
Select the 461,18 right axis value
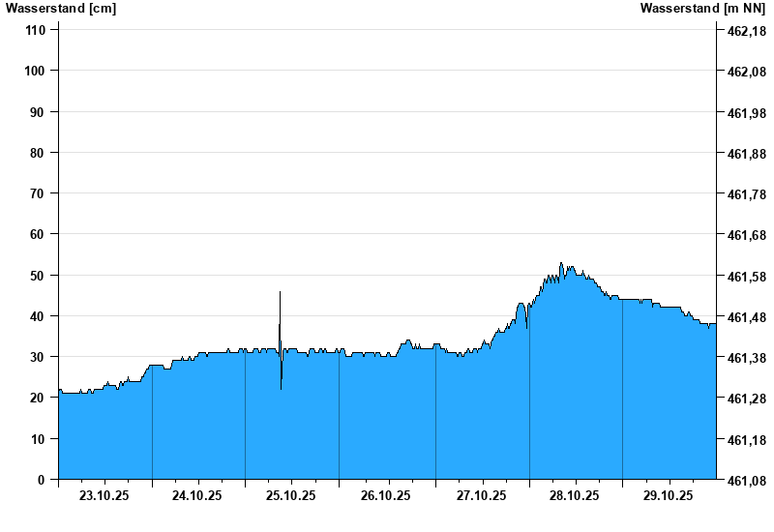747,440
